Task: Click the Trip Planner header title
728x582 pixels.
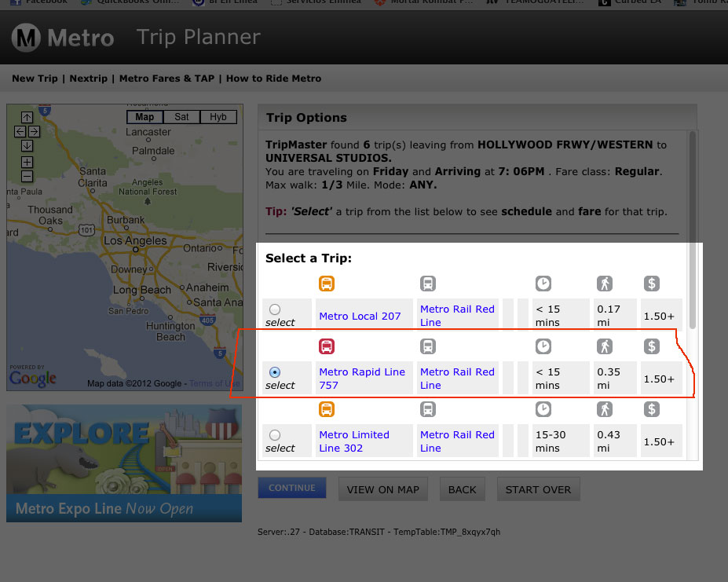Action: coord(198,37)
